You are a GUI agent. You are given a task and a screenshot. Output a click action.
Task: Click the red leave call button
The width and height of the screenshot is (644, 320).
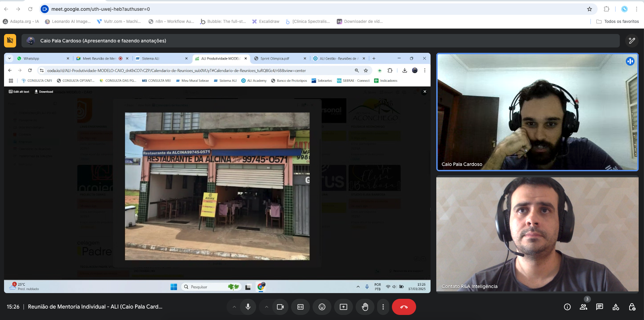point(404,307)
